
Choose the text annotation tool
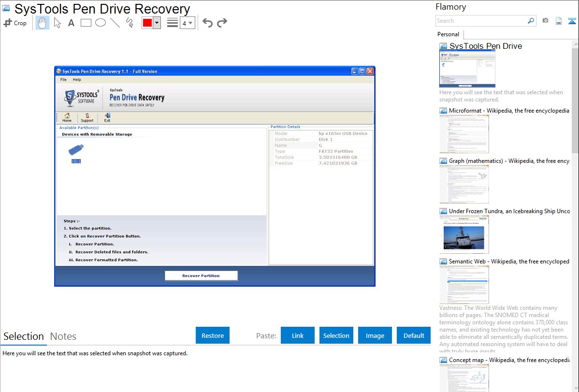point(71,23)
